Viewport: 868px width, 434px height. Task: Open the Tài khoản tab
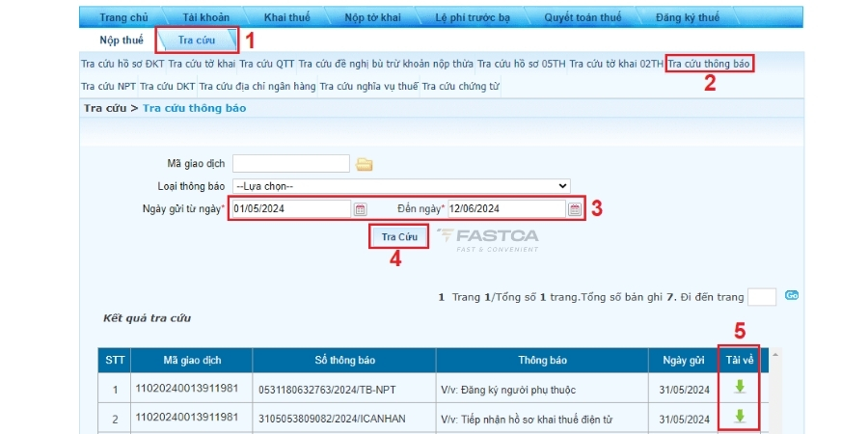point(206,17)
